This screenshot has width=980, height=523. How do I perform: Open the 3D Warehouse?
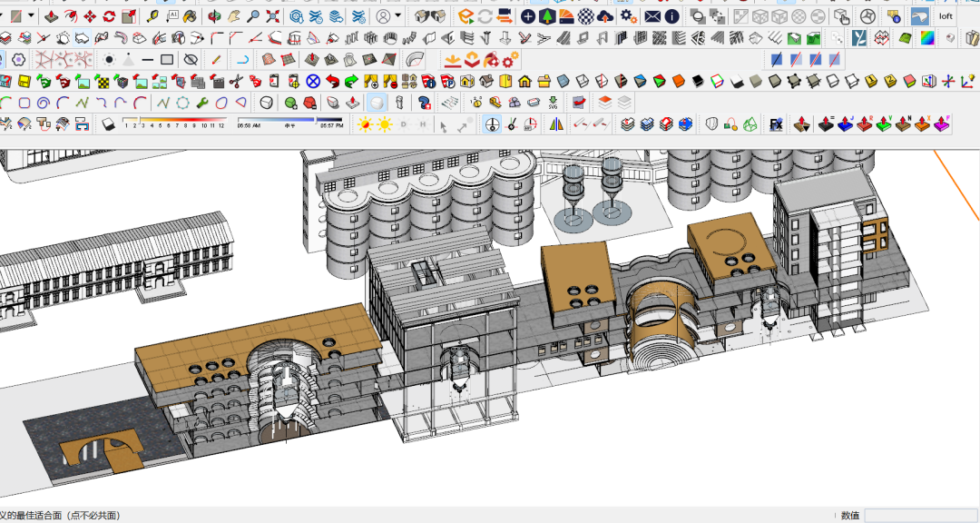tap(296, 16)
